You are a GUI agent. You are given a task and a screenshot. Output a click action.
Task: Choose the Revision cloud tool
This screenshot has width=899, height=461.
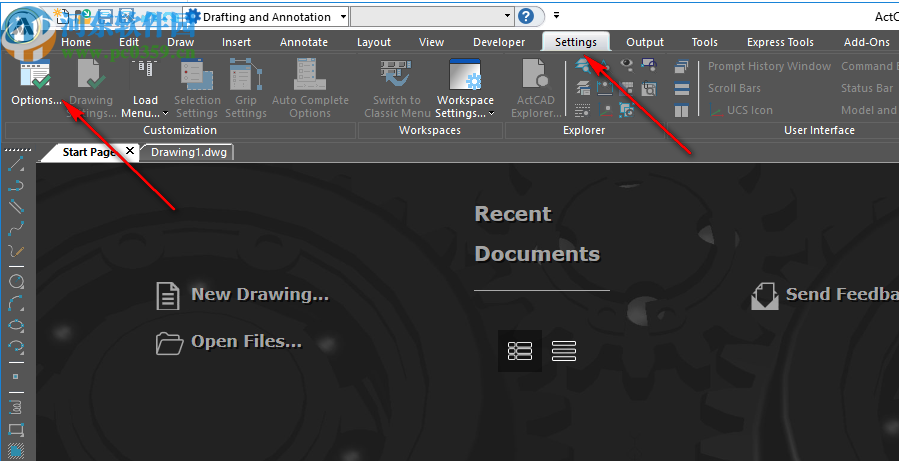click(16, 407)
